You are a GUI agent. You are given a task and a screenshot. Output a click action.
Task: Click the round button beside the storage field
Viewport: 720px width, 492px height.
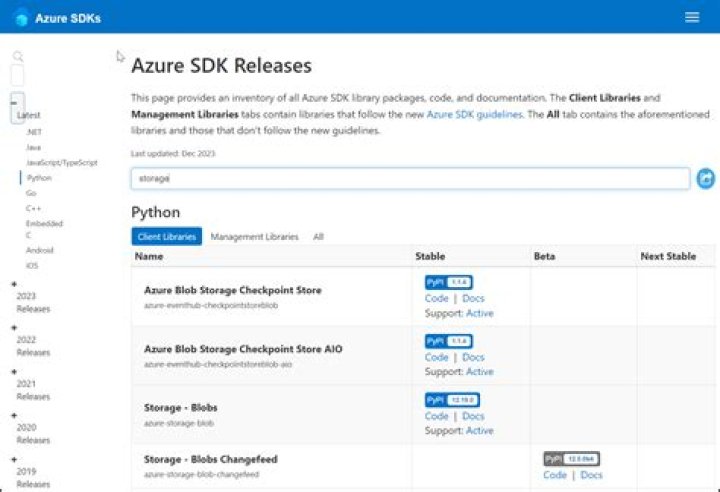pos(705,178)
